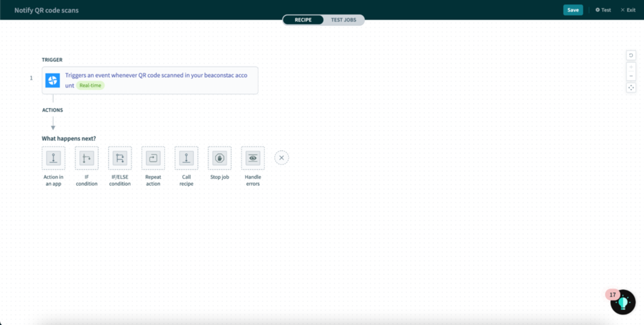This screenshot has height=325, width=644.
Task: Run a Test of the recipe
Action: (603, 10)
